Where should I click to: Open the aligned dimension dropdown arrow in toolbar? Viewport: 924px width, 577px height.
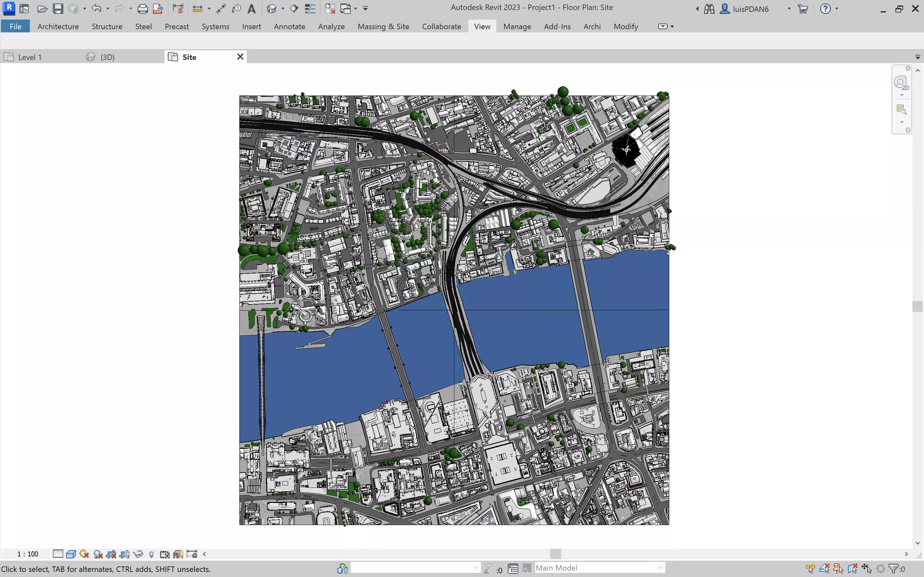[209, 8]
